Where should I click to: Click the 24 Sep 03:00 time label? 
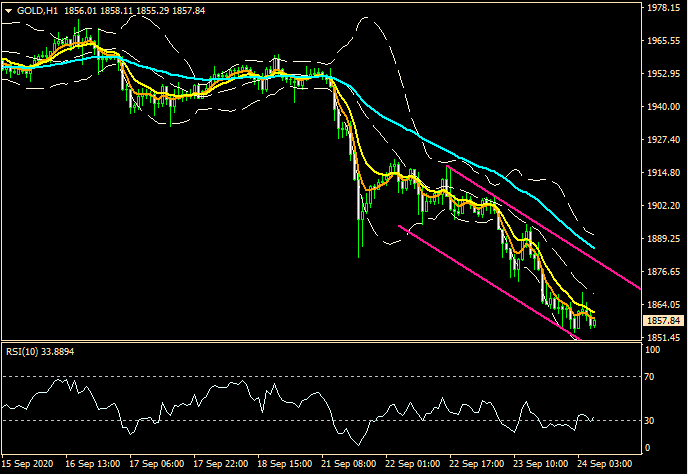603,465
